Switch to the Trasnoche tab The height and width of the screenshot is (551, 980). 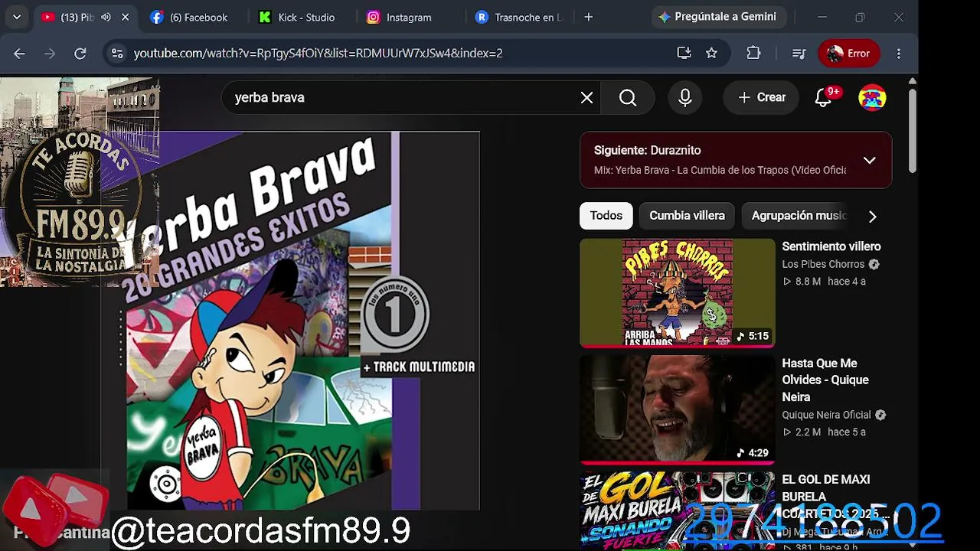tap(518, 17)
